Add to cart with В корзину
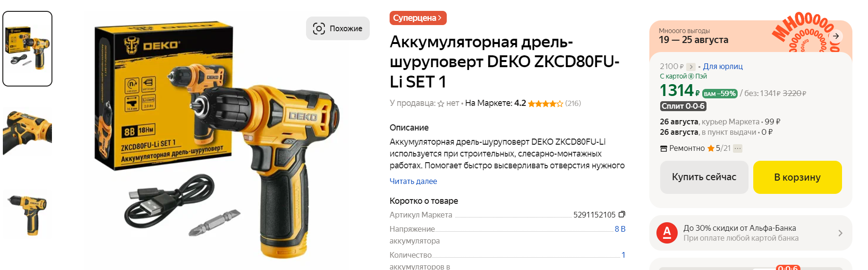 pos(797,177)
